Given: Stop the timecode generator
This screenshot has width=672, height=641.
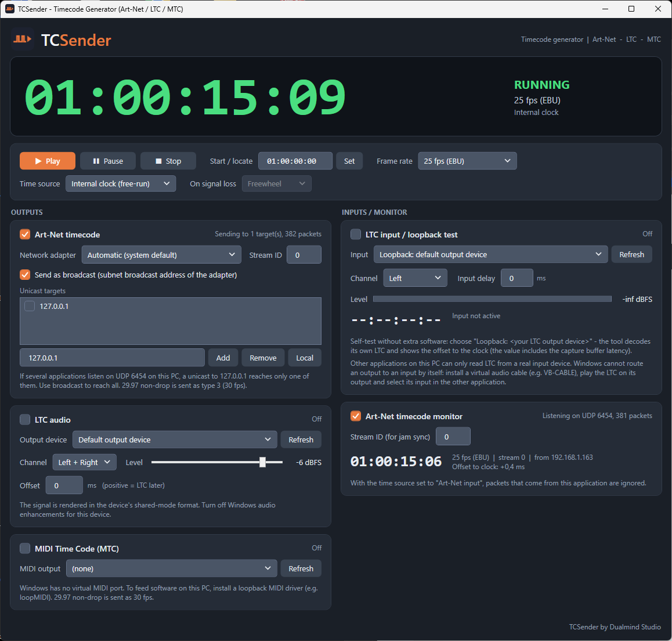Looking at the screenshot, I should click(168, 161).
